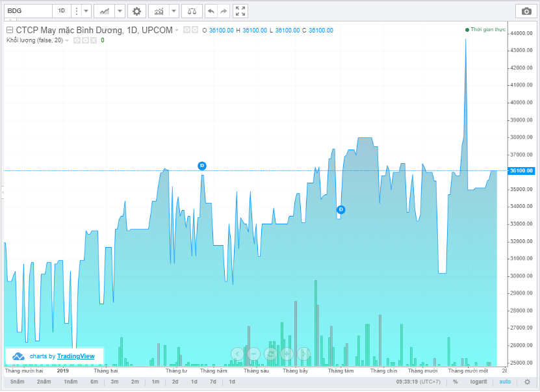Image resolution: width=540 pixels, height=392 pixels.
Task: Take a chart snapshot with camera icon
Action: click(526, 11)
